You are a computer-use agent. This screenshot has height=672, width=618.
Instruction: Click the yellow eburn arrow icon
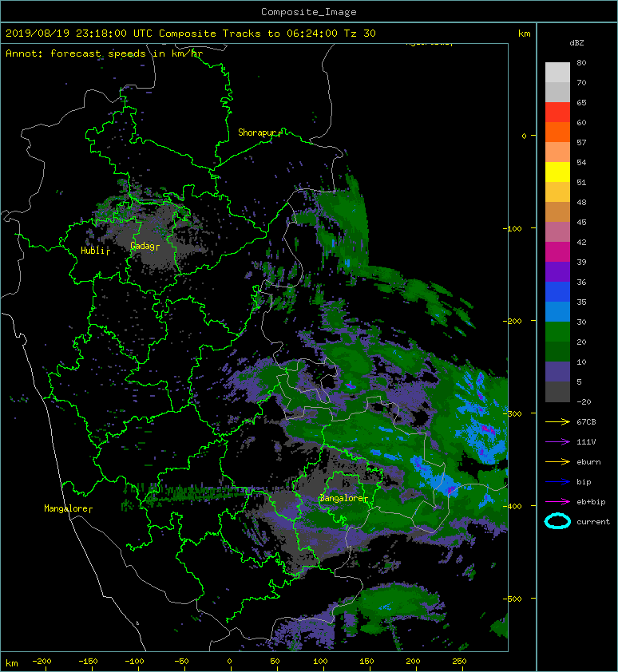click(x=557, y=461)
